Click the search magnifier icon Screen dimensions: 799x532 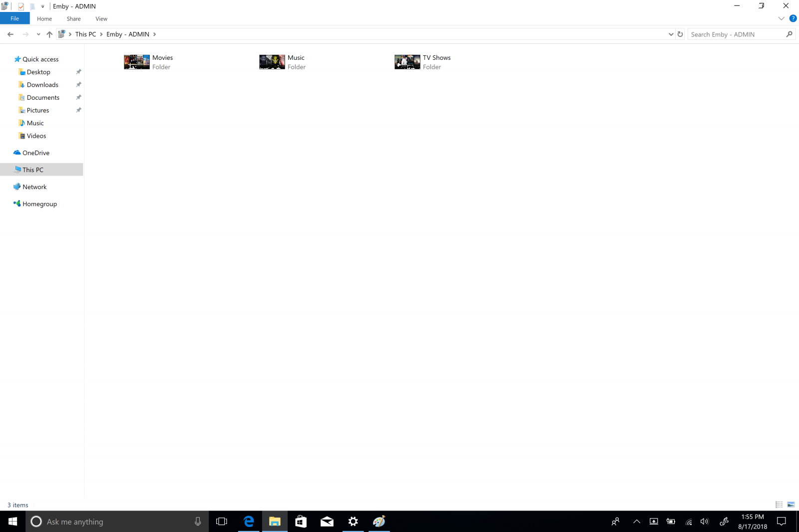tap(790, 34)
